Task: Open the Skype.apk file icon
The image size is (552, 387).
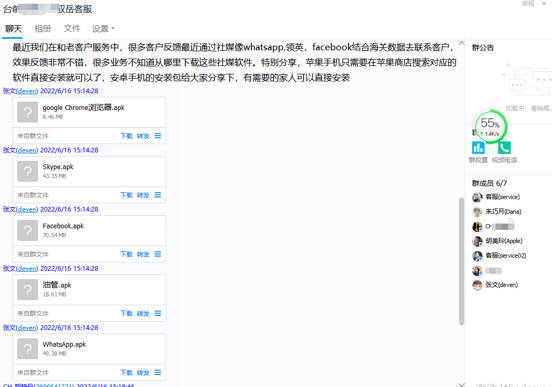Action: [x=27, y=171]
